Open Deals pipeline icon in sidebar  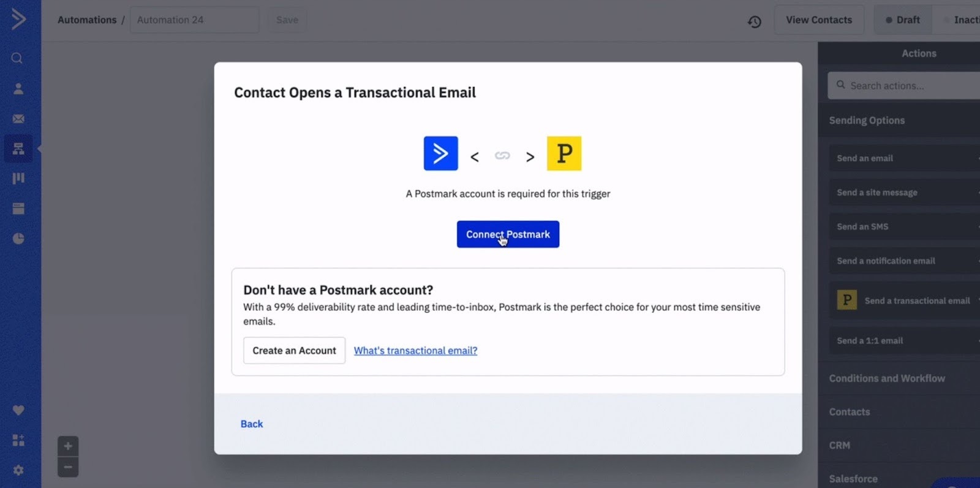[x=18, y=178]
